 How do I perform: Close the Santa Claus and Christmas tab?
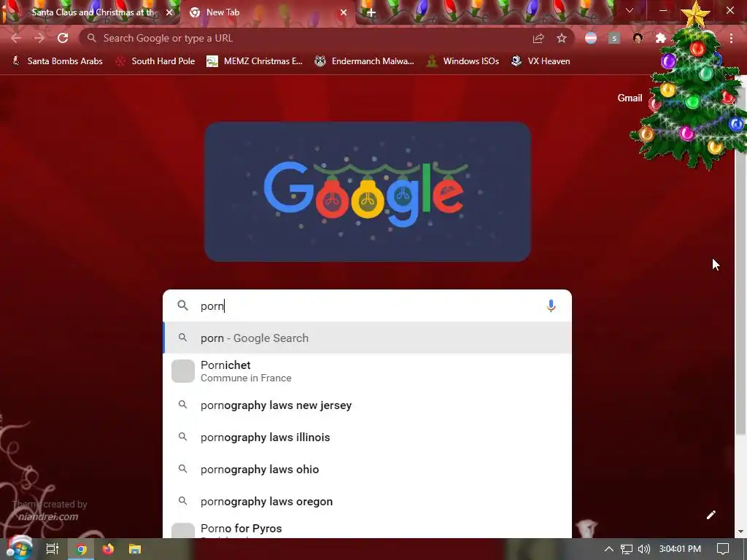click(x=169, y=12)
